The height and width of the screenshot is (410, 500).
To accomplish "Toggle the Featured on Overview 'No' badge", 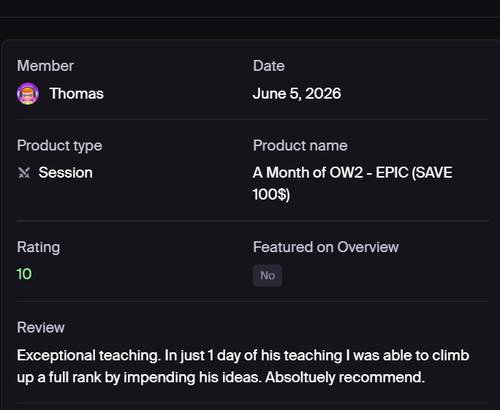I will coord(267,275).
